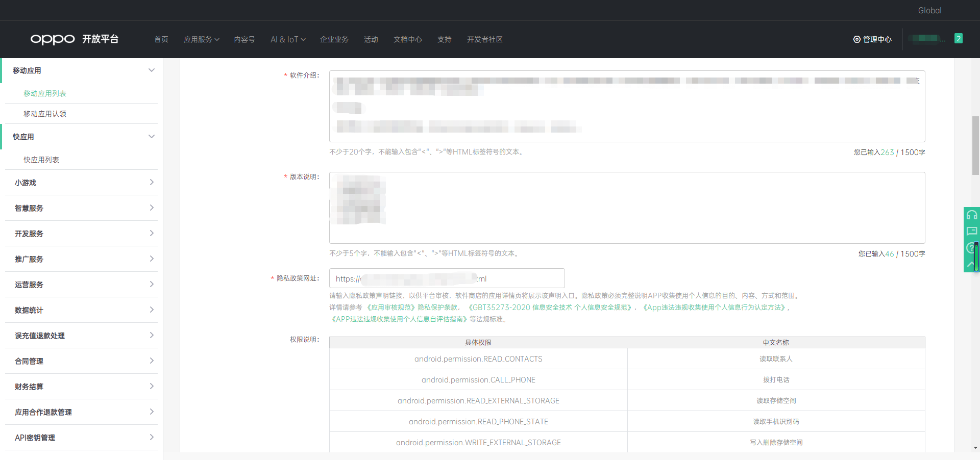Open the help question-mark icon
The width and height of the screenshot is (980, 460).
[x=970, y=248]
